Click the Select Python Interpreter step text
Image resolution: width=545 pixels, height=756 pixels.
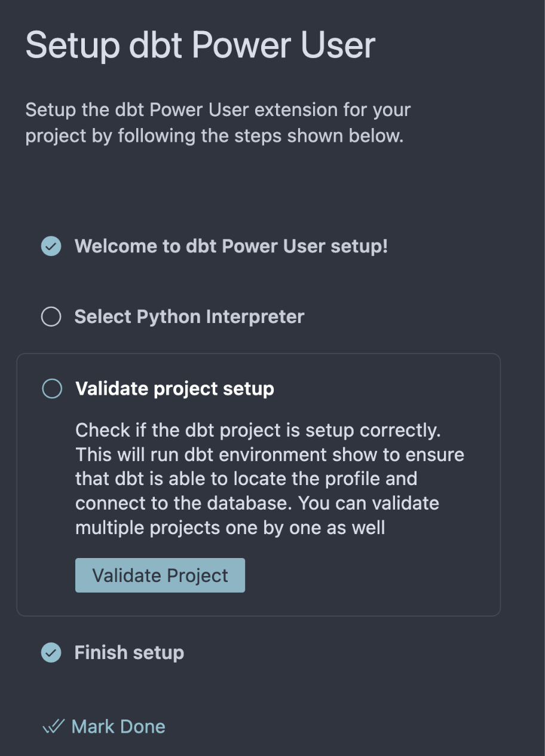point(189,316)
